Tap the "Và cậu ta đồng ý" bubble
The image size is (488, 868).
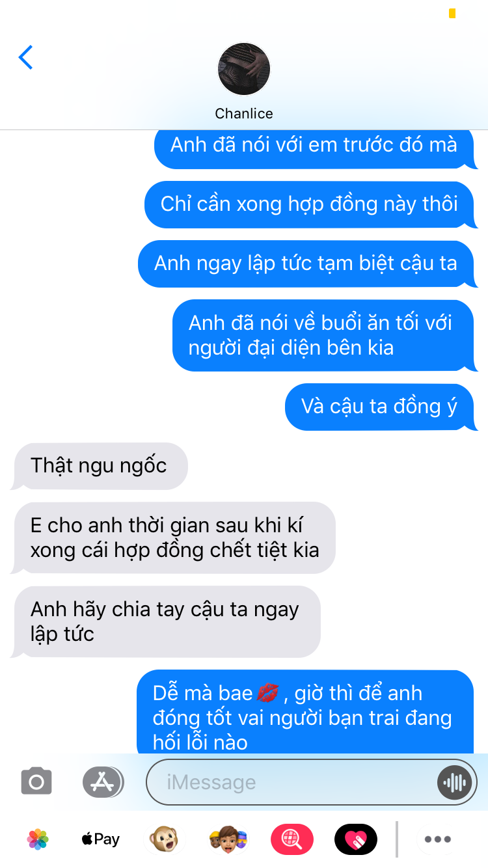tap(381, 407)
